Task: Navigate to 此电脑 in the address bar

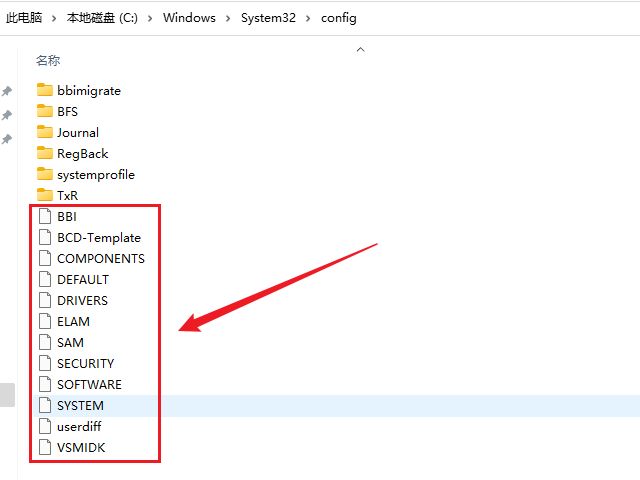Action: point(24,18)
